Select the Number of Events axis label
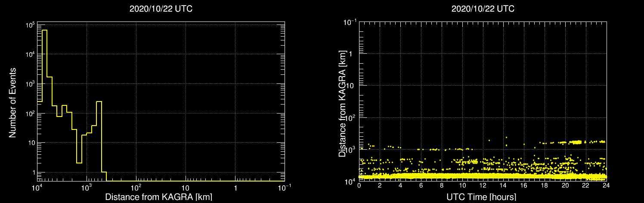Screen dimensions: 644x203 [12, 102]
